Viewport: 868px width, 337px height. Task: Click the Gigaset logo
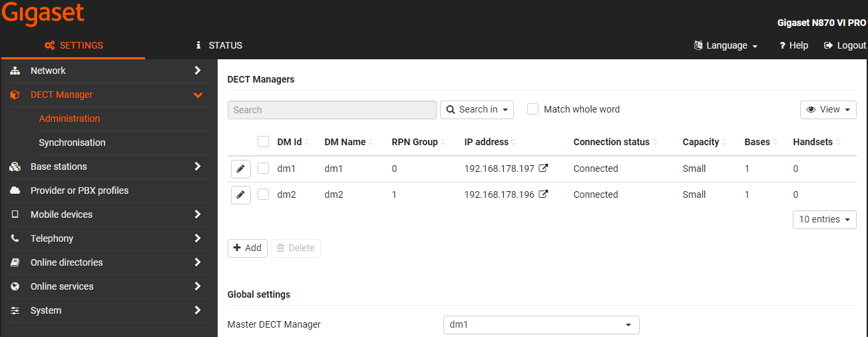coord(43,13)
